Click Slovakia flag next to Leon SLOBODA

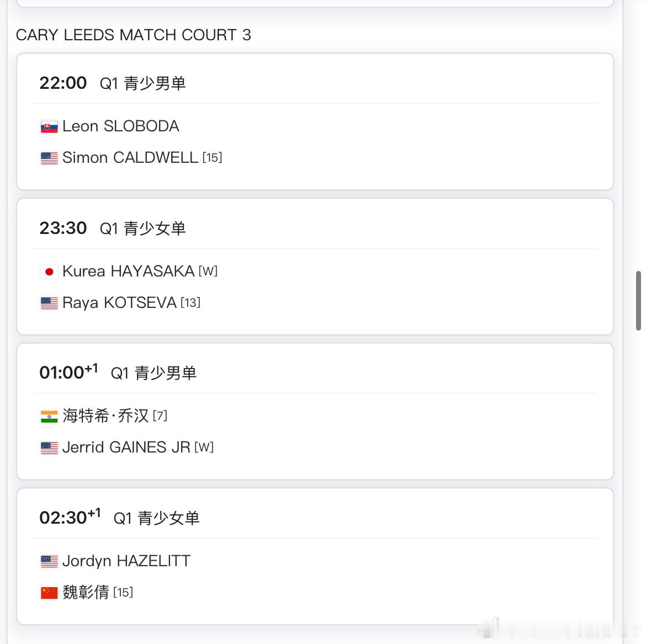(49, 127)
